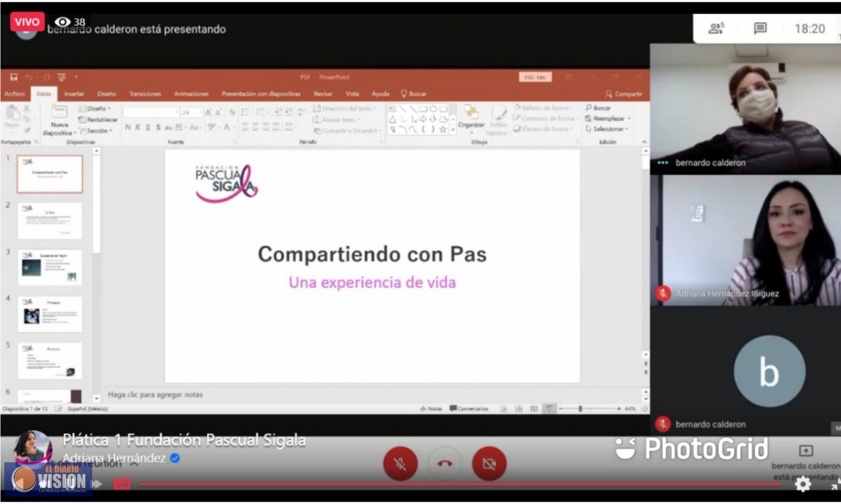Toggle bold N formatting

point(128,127)
